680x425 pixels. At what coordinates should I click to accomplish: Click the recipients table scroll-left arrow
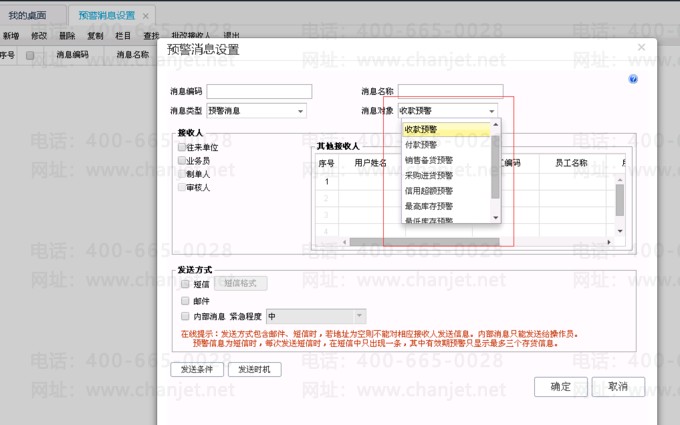pos(345,242)
